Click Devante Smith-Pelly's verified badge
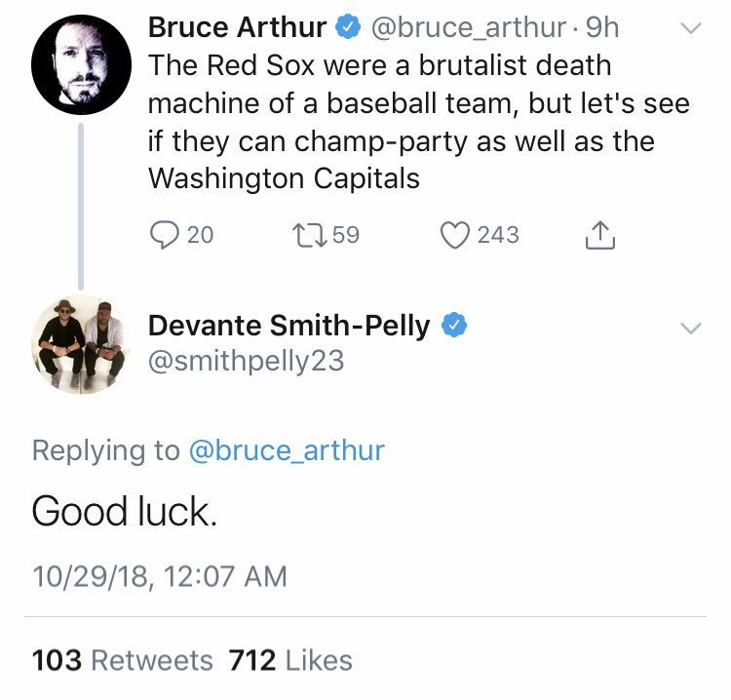731x700 pixels. tap(452, 326)
